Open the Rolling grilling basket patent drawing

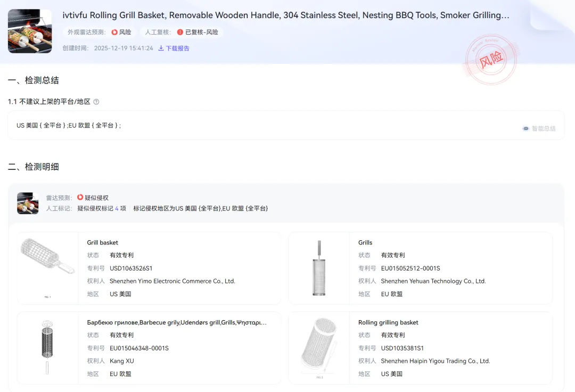tap(319, 348)
